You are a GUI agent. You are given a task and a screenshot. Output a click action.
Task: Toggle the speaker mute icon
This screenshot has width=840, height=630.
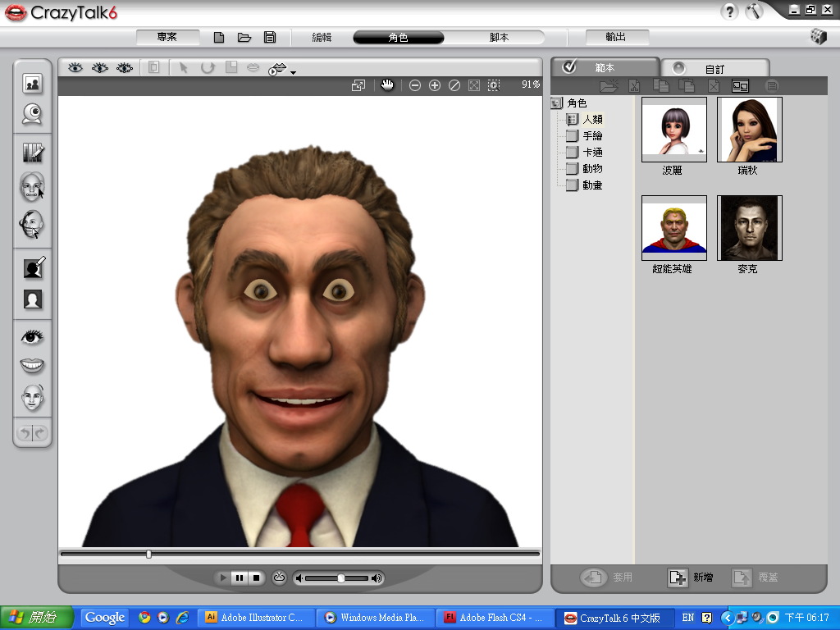click(x=300, y=578)
